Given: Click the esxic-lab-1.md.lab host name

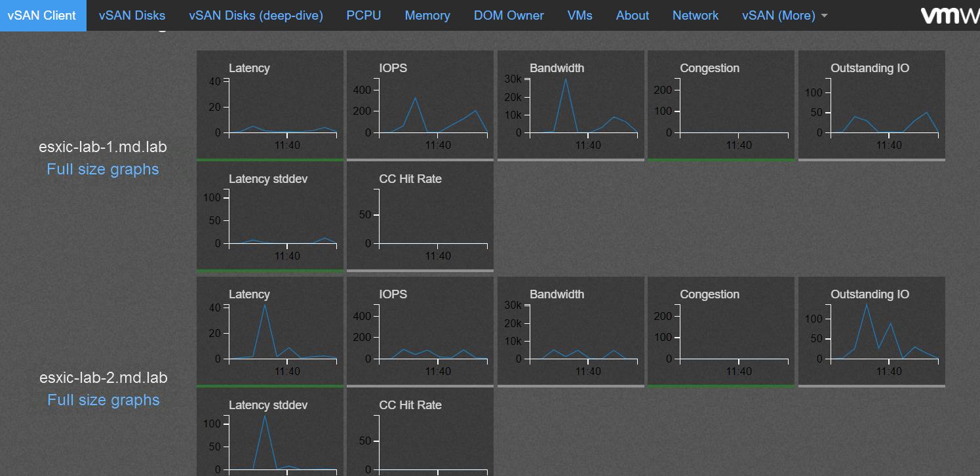Looking at the screenshot, I should tap(103, 147).
